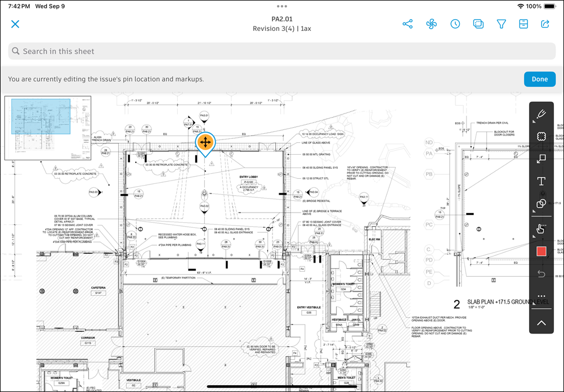
Task: Tap the "SLAB PLAN +171.5 GROUND LEVEL" title
Action: pos(508,302)
